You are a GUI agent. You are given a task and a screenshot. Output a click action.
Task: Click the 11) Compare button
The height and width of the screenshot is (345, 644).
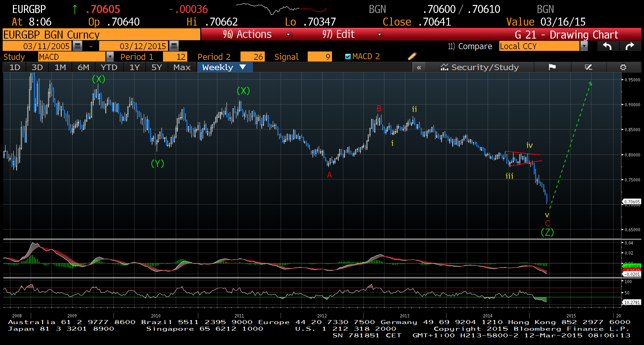pyautogui.click(x=470, y=46)
